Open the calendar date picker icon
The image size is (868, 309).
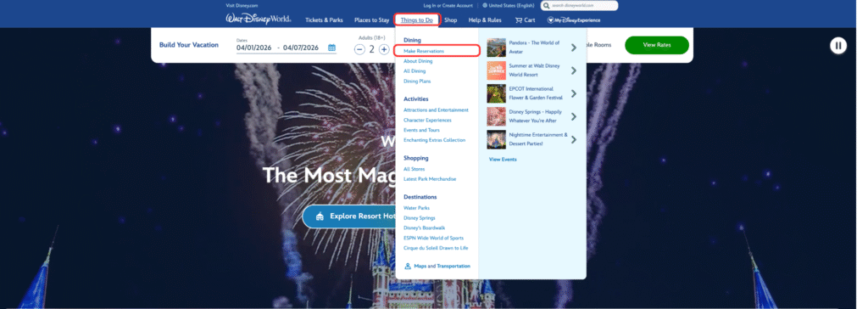click(x=331, y=48)
